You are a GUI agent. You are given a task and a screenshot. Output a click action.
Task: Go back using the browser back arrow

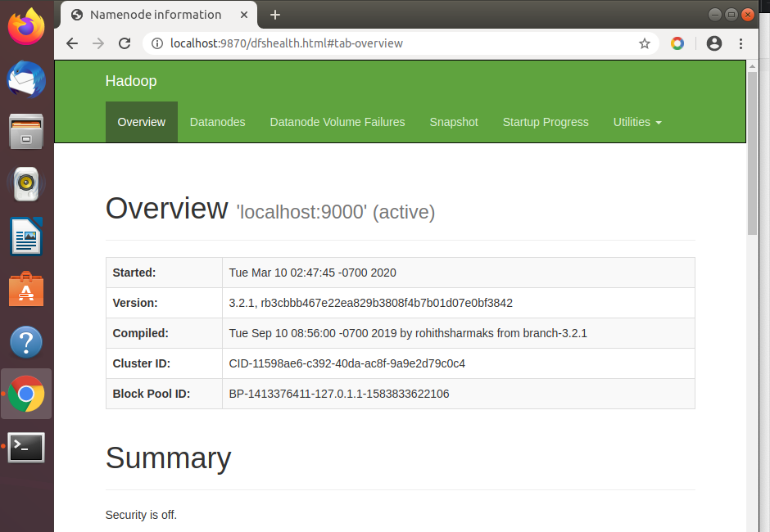click(x=72, y=43)
